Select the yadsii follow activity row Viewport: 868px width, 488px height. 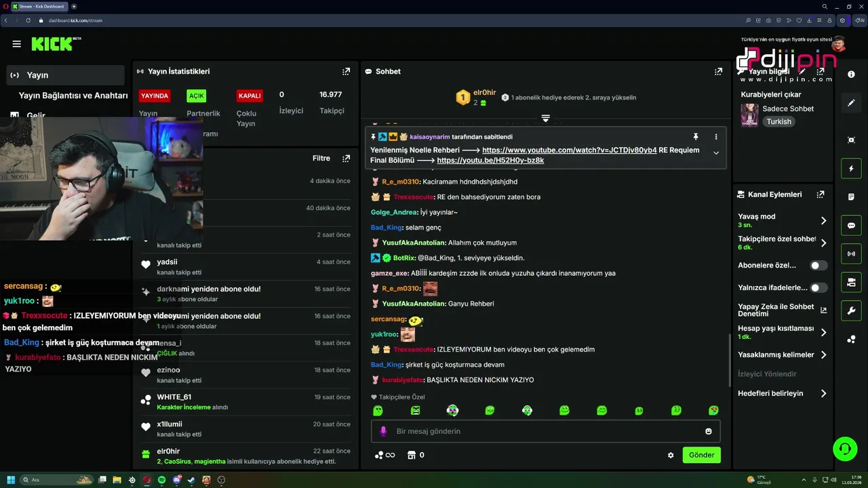point(245,266)
